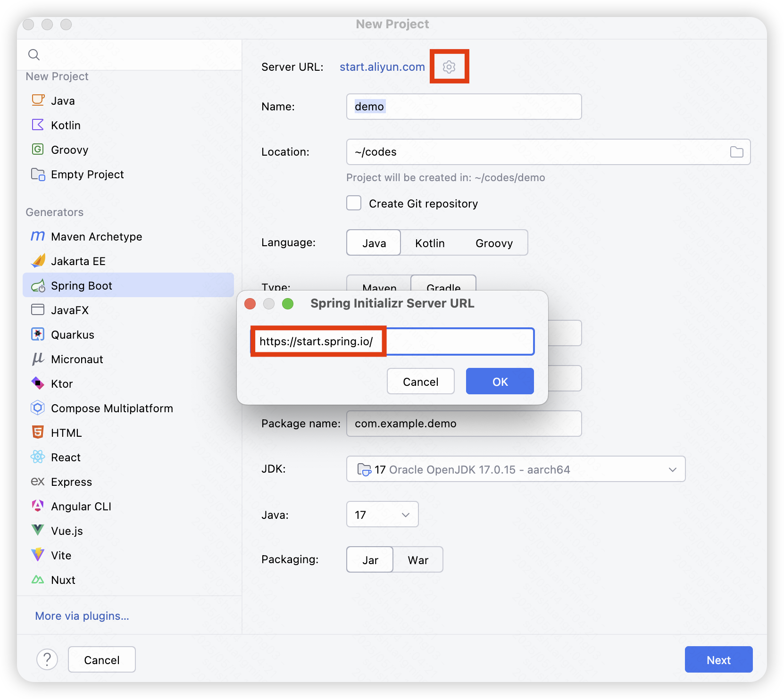Click the JDK folder icon in JDK combo box
Image resolution: width=784 pixels, height=699 pixels.
click(364, 469)
